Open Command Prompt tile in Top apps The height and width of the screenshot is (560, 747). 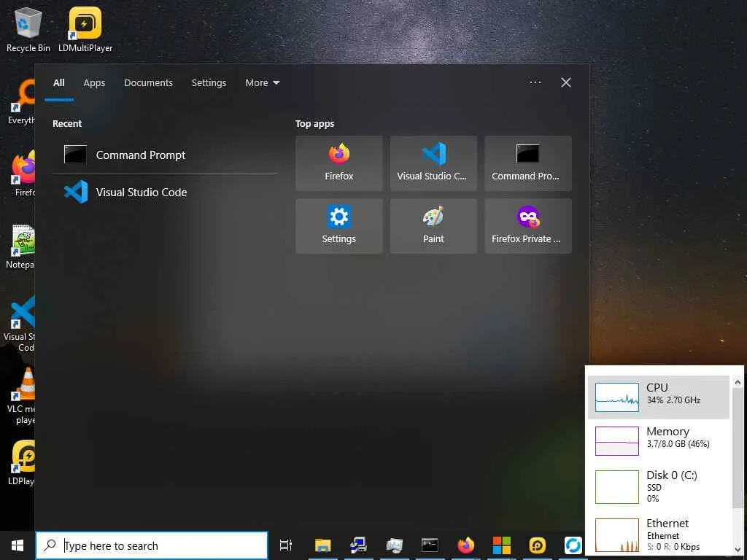click(x=528, y=163)
